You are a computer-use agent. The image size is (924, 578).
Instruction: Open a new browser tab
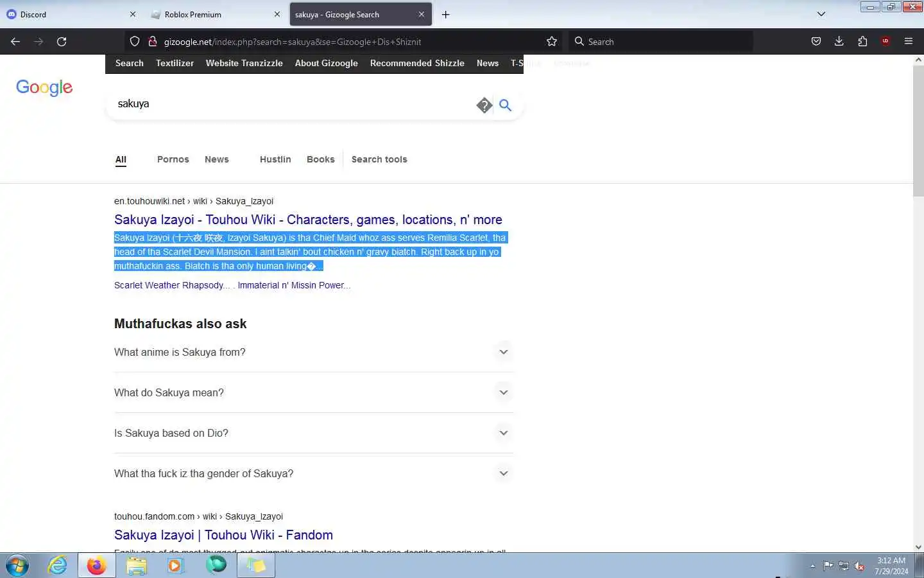point(446,14)
